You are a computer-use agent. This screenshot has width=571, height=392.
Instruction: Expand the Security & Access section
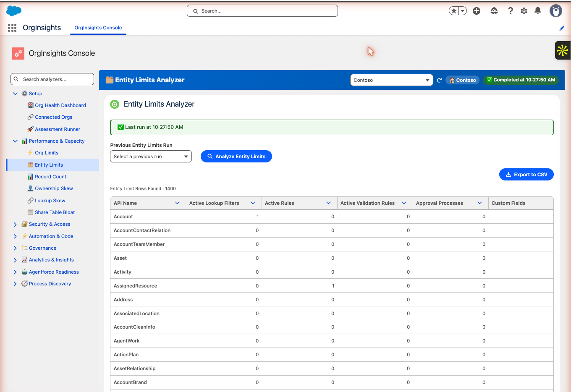pos(15,225)
